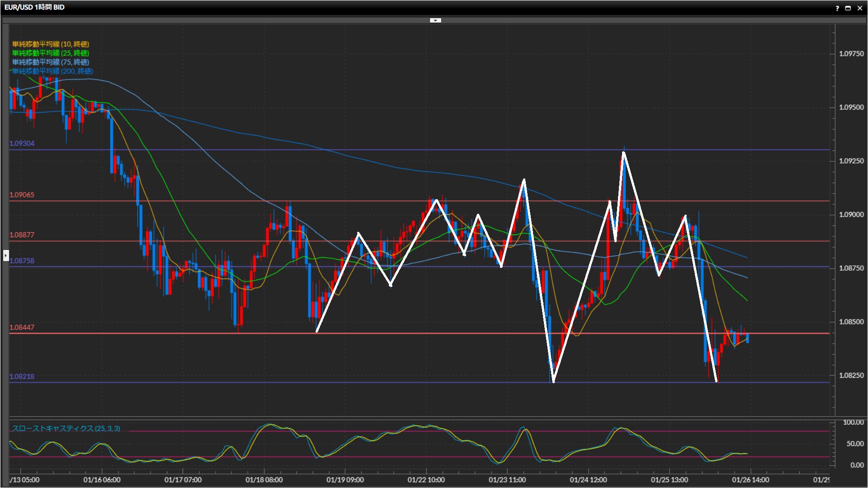The width and height of the screenshot is (868, 488).
Task: Select the SMA (25, 終値) indicator label
Action: click(51, 53)
